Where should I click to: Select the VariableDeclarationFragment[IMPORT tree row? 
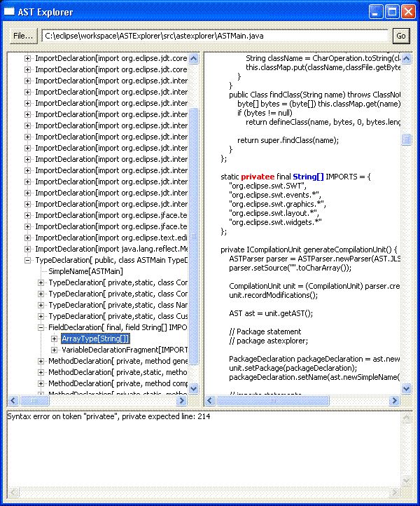(125, 350)
